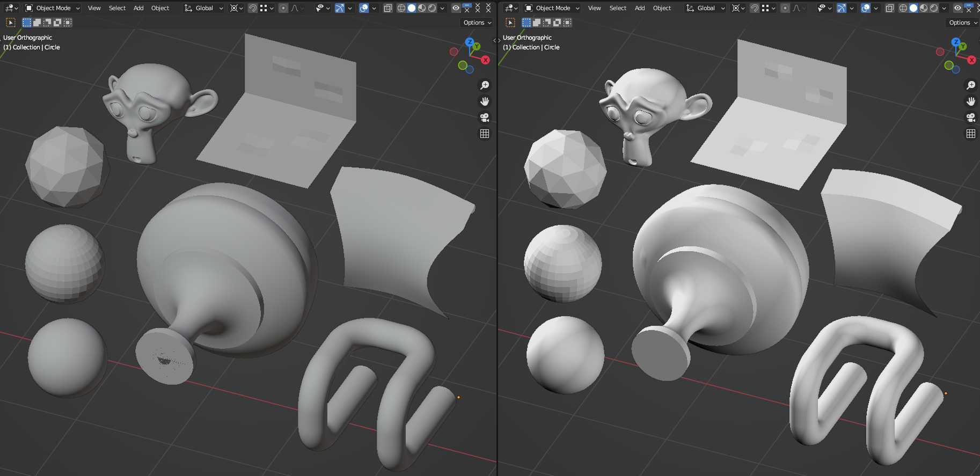Select icosphere in left viewport

(x=65, y=166)
